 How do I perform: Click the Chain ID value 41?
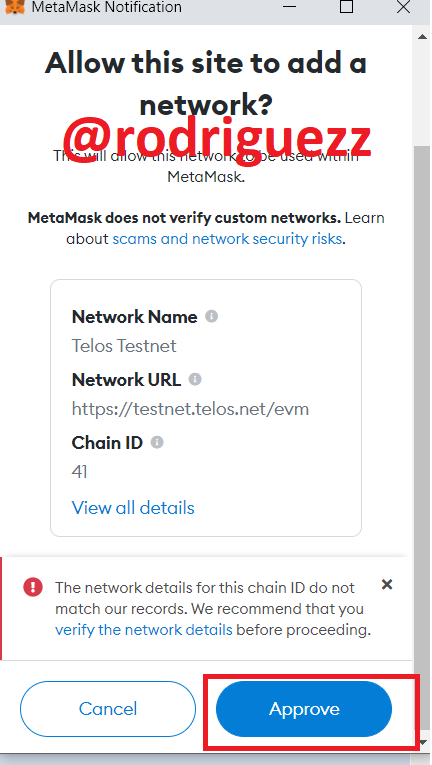(x=79, y=472)
